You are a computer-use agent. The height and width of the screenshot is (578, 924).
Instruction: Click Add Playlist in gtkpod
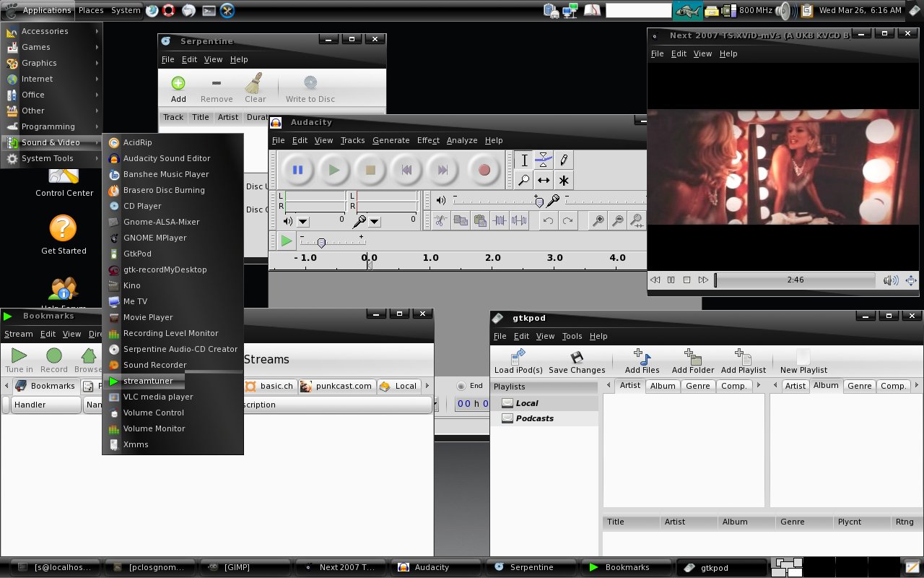pos(744,362)
